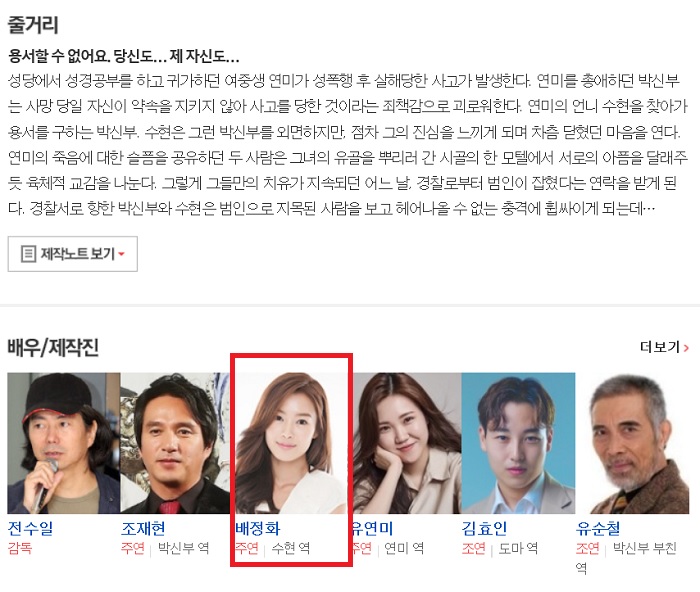Click the 전수일 name link

point(30,528)
